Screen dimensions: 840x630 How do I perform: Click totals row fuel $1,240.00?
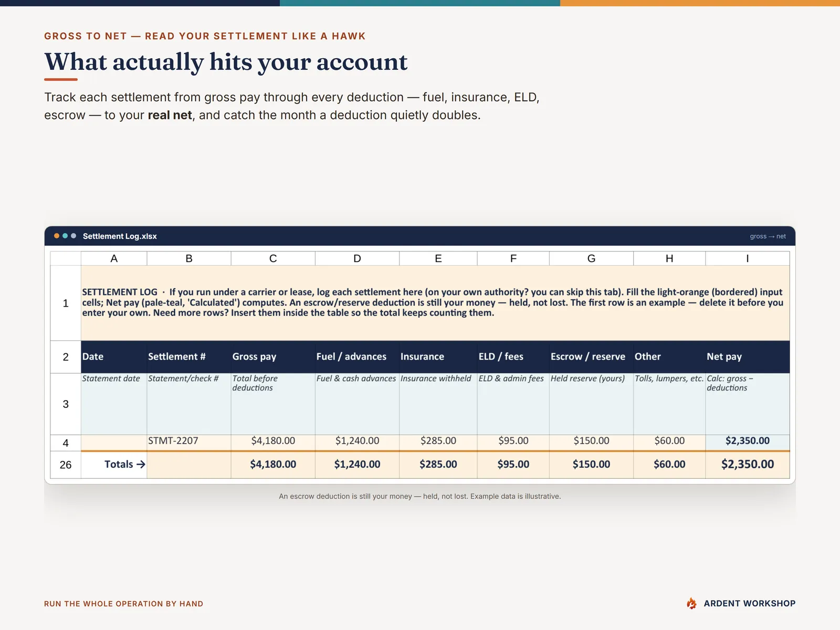pyautogui.click(x=357, y=465)
